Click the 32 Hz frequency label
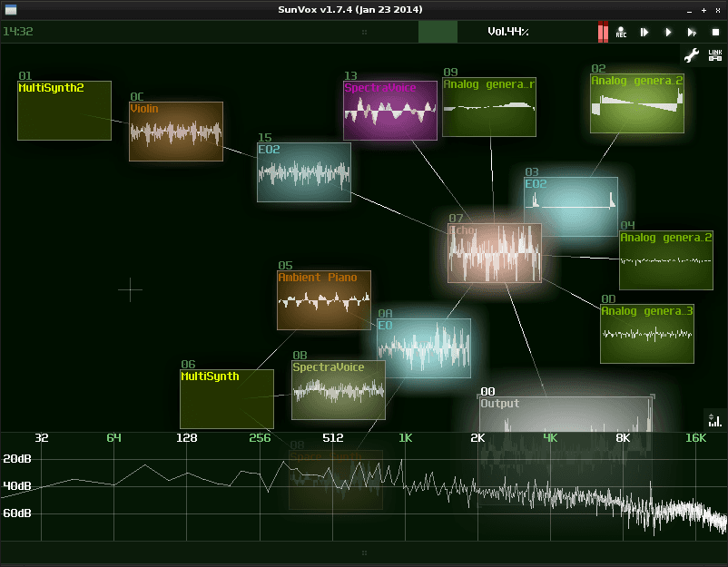This screenshot has width=728, height=567. click(x=42, y=437)
